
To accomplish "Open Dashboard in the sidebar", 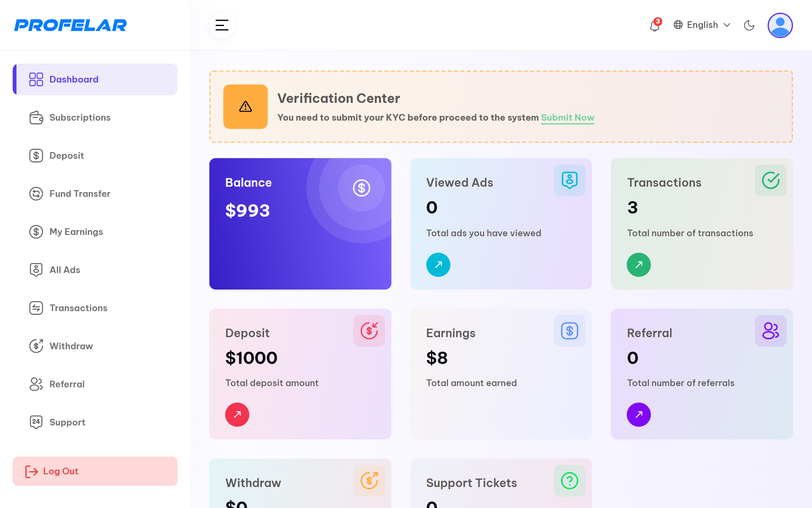I will click(x=95, y=79).
